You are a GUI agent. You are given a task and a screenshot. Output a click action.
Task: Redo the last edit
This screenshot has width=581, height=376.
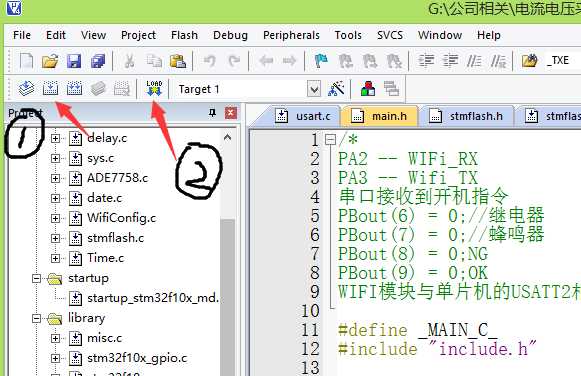[x=234, y=61]
